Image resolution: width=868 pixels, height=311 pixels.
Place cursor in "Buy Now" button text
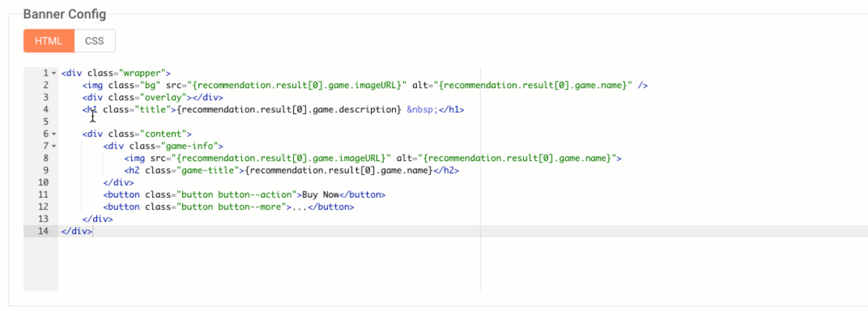point(320,195)
